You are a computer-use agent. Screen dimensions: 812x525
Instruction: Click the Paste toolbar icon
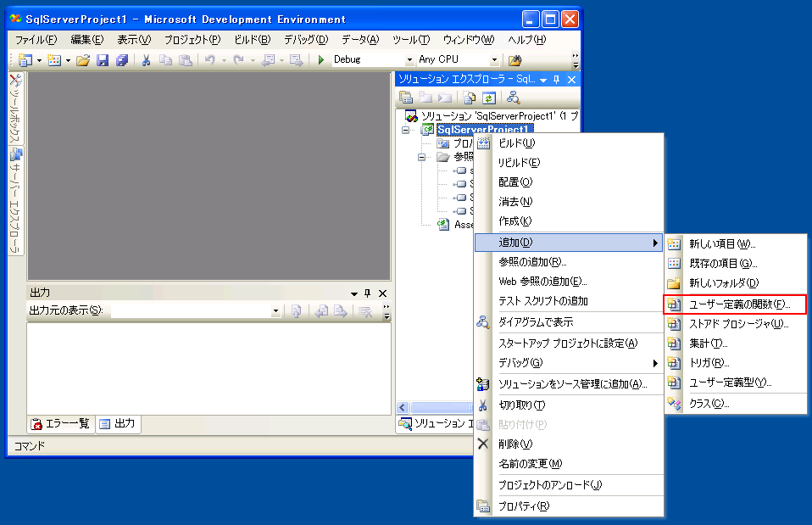(186, 60)
